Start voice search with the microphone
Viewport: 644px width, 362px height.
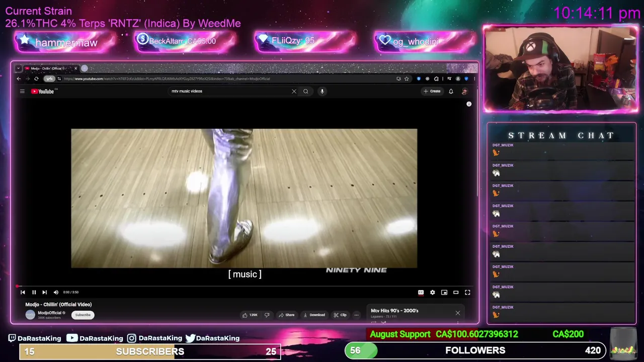322,91
